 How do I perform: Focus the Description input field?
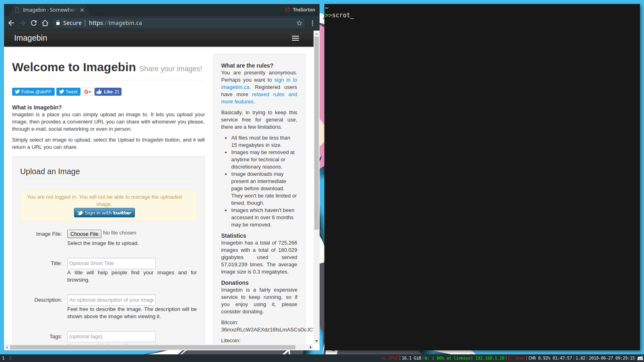tap(111, 300)
